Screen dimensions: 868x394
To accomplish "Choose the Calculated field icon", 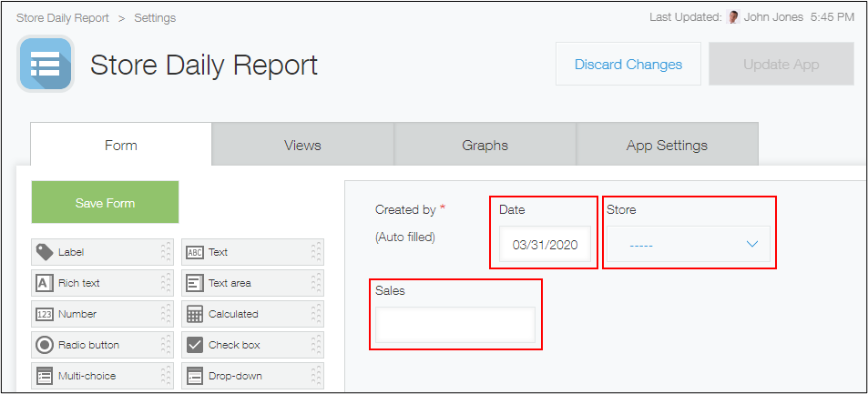I will point(194,314).
